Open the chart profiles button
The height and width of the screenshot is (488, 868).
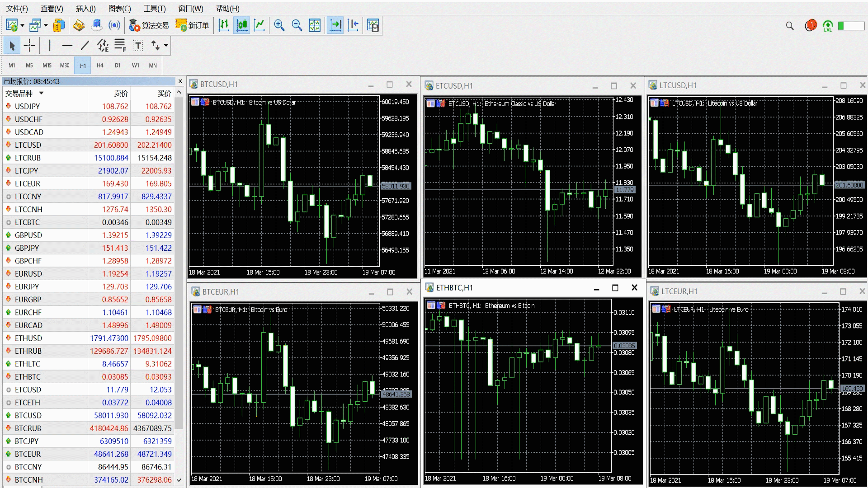(x=35, y=25)
